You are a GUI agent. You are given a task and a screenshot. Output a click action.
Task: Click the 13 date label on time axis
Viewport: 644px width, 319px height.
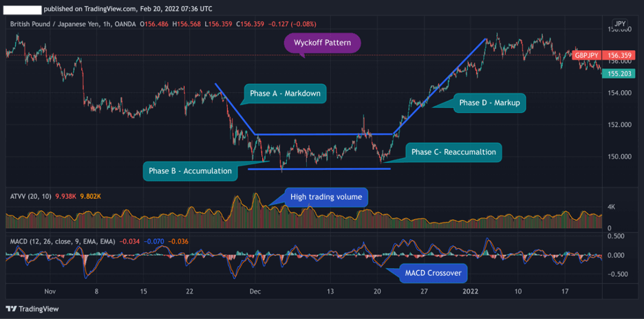click(x=330, y=291)
